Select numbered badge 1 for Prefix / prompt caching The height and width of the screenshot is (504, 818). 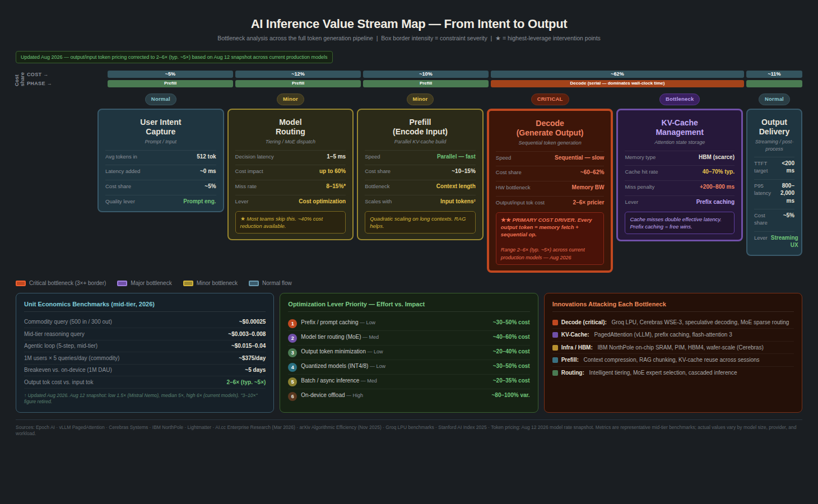(292, 324)
